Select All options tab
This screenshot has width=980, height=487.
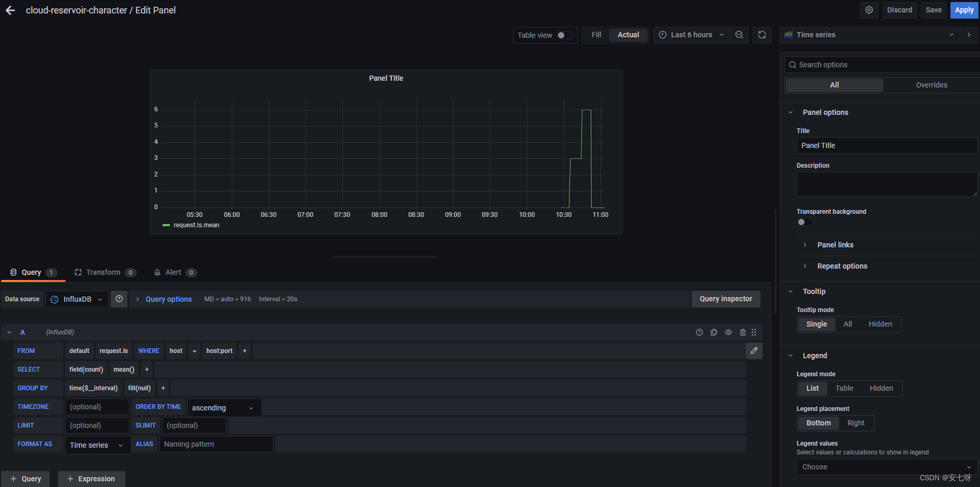tap(835, 85)
